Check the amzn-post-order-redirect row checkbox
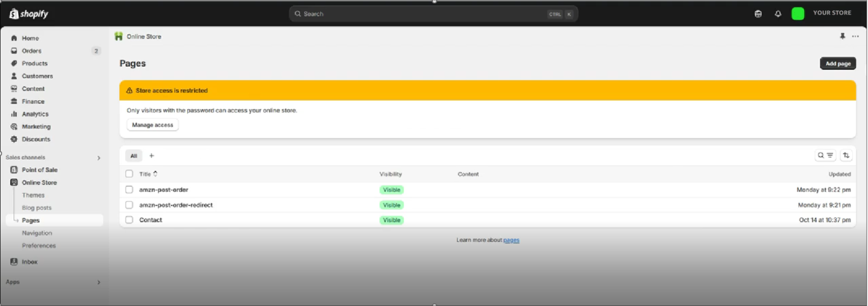 coord(129,205)
